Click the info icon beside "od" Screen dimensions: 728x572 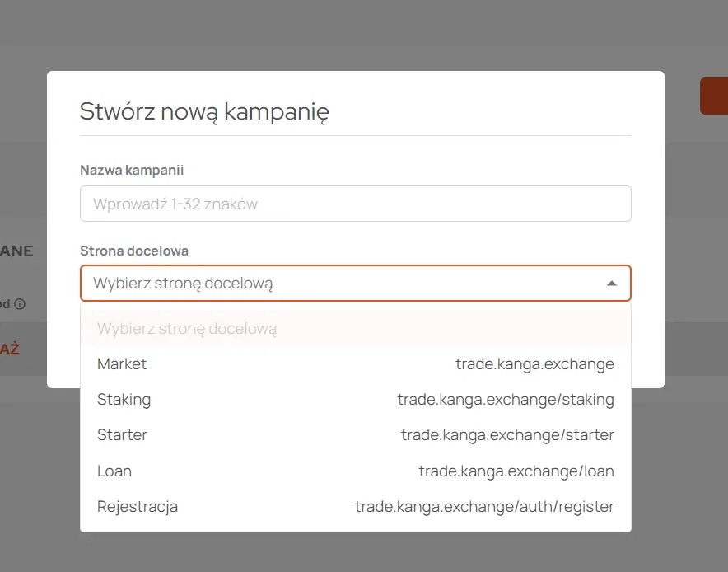tap(20, 304)
